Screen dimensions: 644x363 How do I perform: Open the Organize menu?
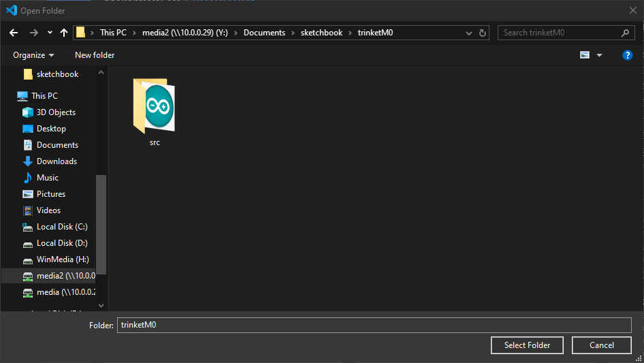pyautogui.click(x=33, y=55)
